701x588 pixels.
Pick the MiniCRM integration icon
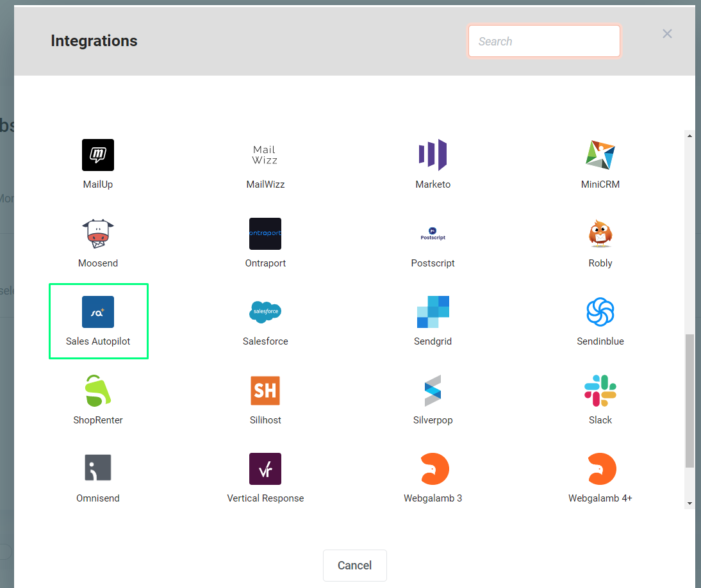[x=600, y=155]
